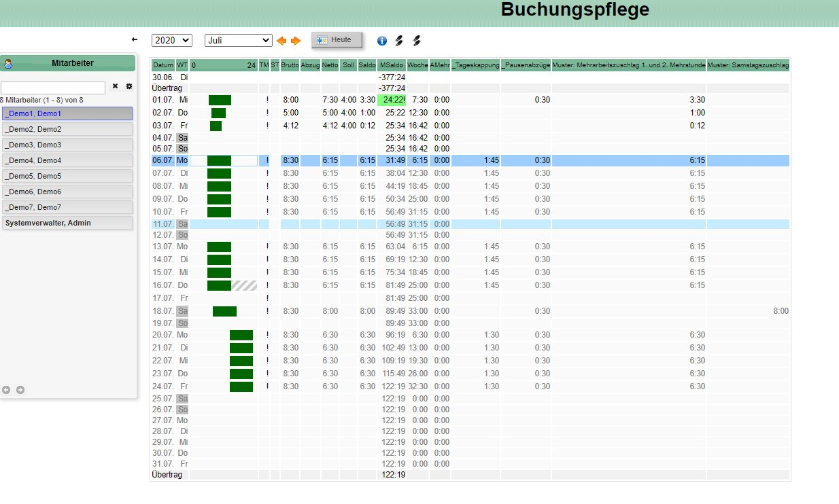This screenshot has height=504, width=839.
Task: Click the green time bar on 01.07.
Action: click(220, 101)
